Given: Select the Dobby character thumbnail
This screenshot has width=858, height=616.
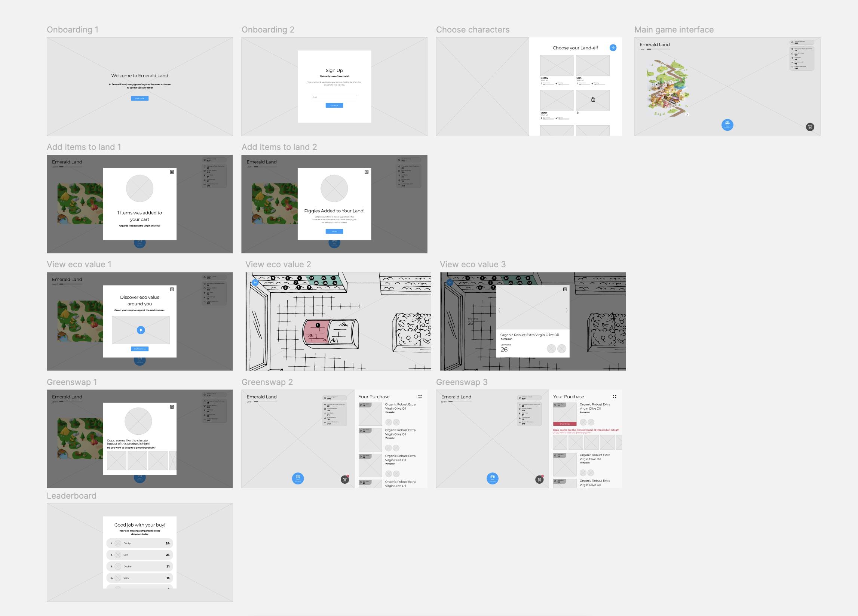Looking at the screenshot, I should coord(557,65).
